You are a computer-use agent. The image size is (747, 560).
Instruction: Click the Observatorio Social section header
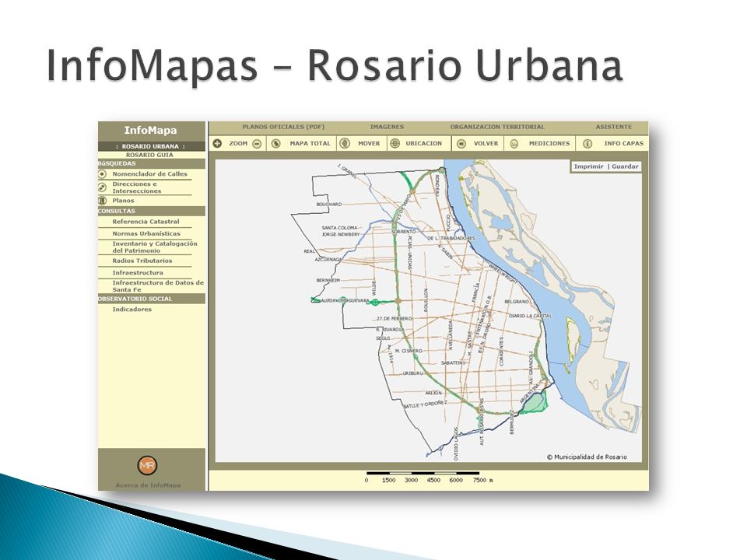152,299
